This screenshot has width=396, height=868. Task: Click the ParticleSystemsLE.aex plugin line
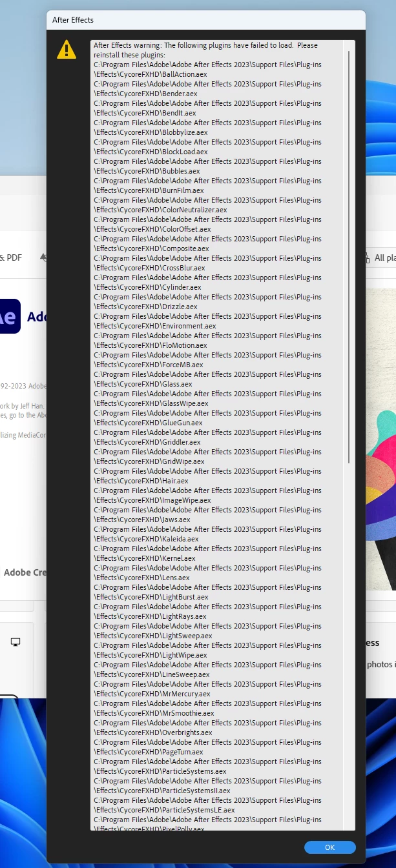point(164,810)
